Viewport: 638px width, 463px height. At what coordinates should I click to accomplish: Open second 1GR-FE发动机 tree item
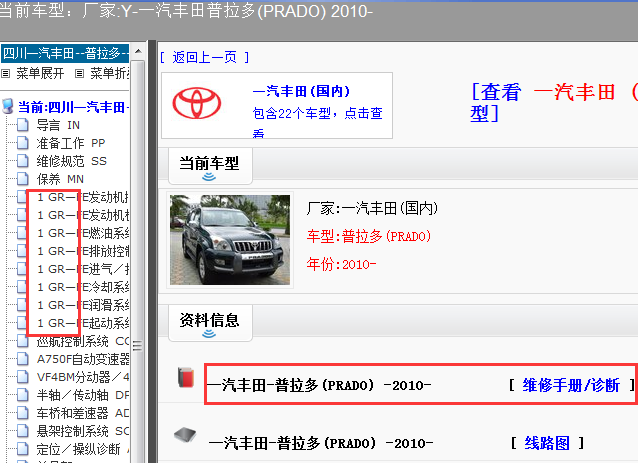coord(83,215)
